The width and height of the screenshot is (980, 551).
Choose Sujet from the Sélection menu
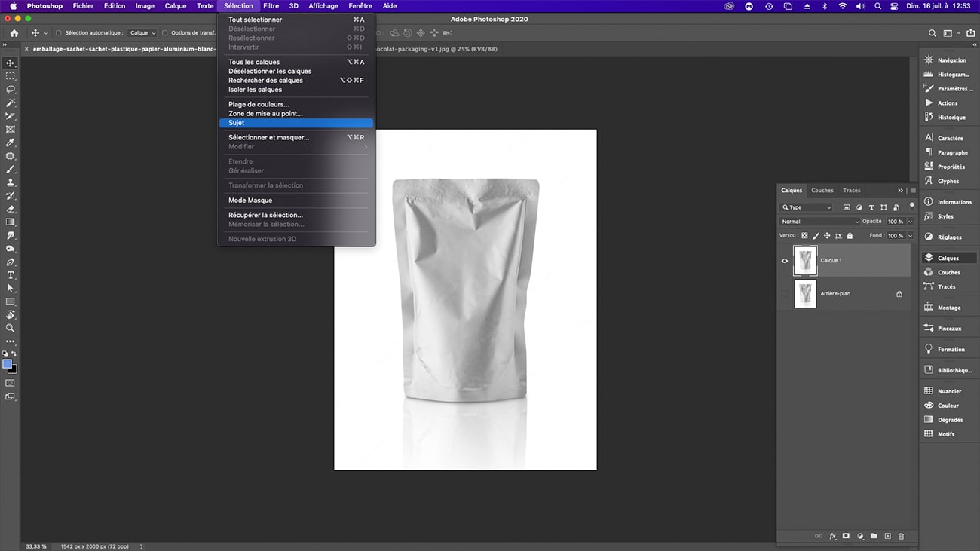237,122
